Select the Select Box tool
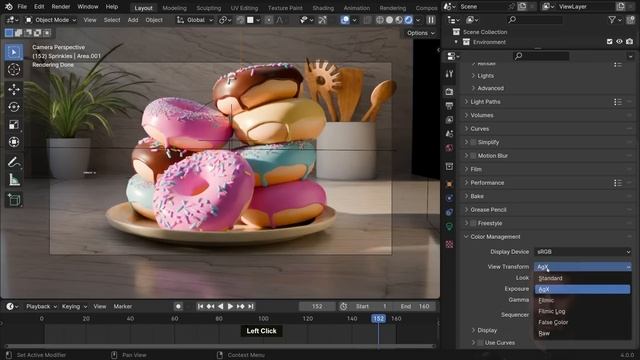The height and width of the screenshot is (360, 640). (x=14, y=52)
